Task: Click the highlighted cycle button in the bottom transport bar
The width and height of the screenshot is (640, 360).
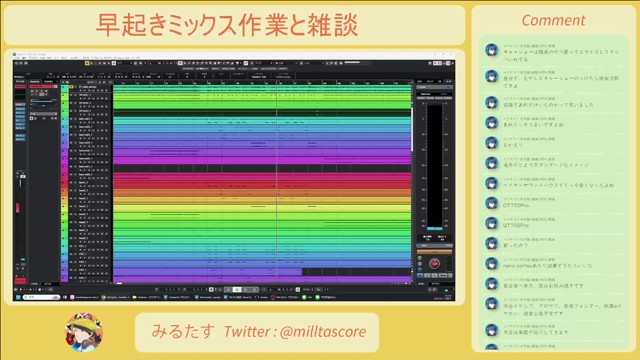Action: click(x=237, y=289)
